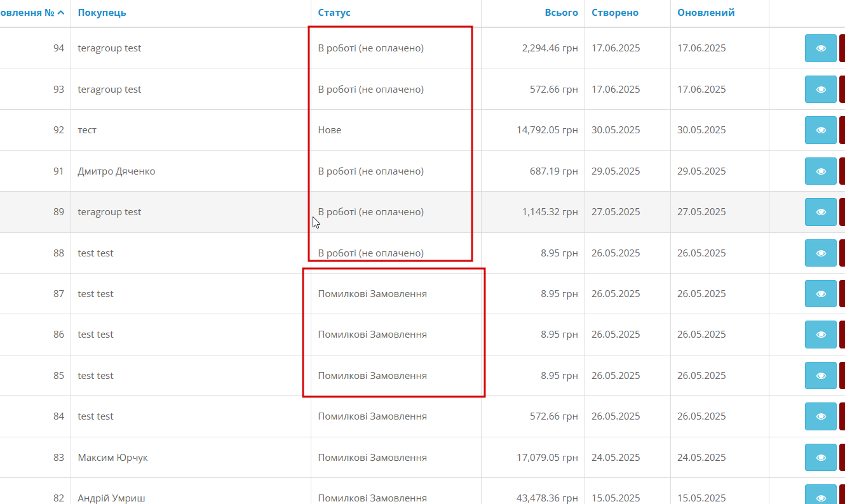View order 94 with the eye button

tap(821, 48)
